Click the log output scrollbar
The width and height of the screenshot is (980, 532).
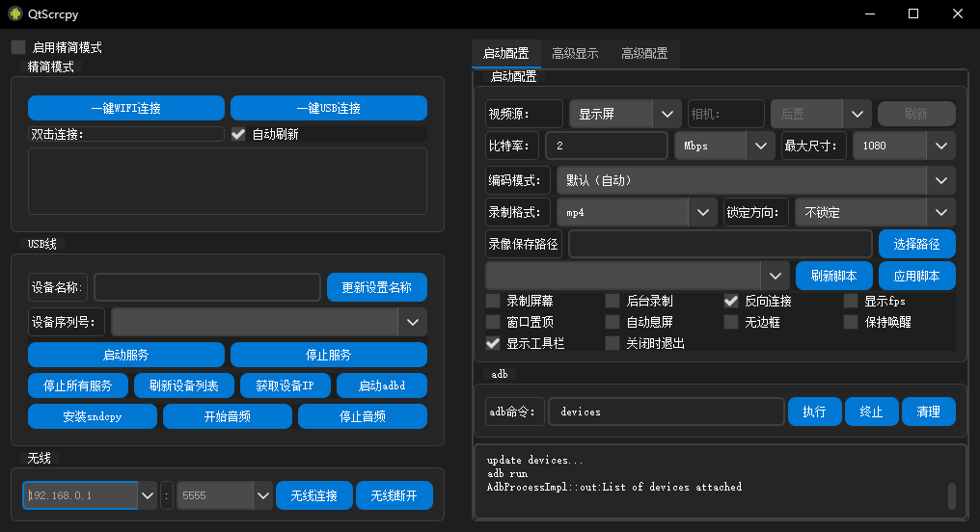pos(951,496)
